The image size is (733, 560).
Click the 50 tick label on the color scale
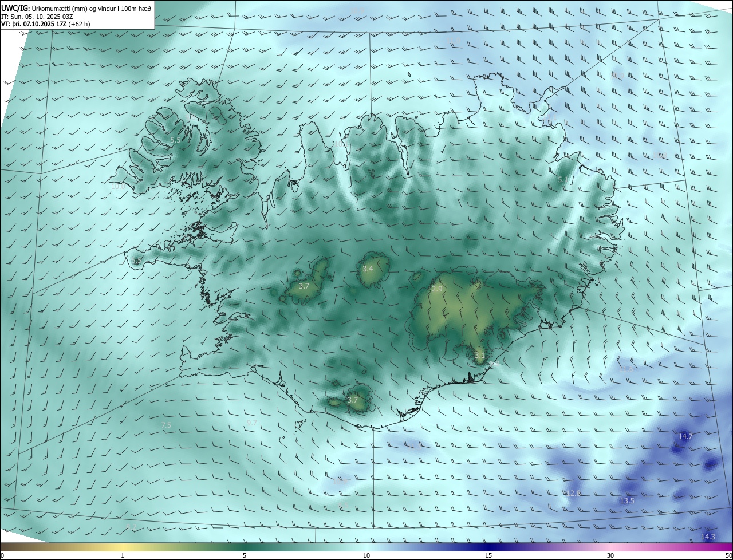[728, 555]
